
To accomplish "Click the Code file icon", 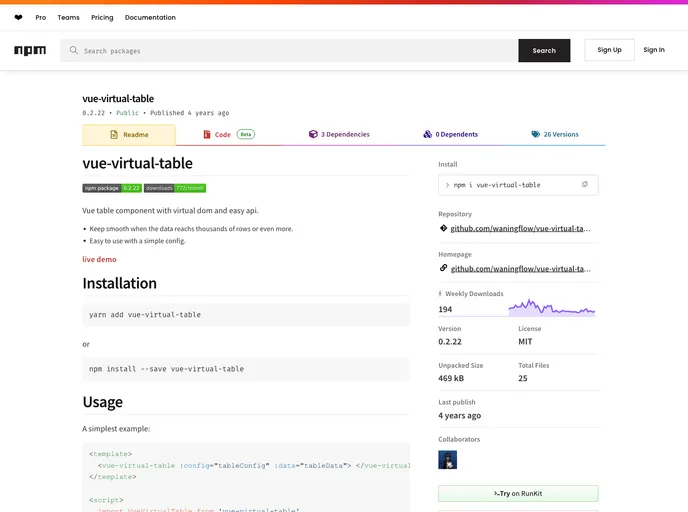I will coord(207,134).
